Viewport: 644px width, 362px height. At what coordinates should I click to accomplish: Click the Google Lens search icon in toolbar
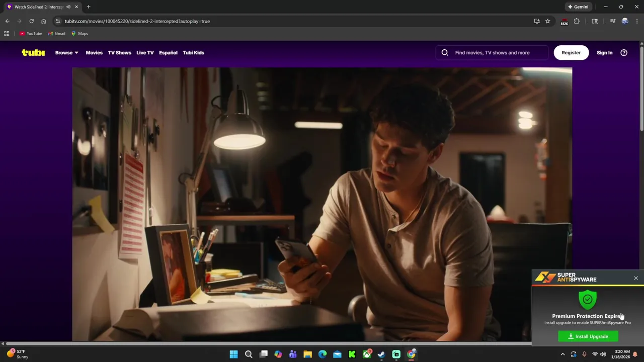(x=595, y=21)
